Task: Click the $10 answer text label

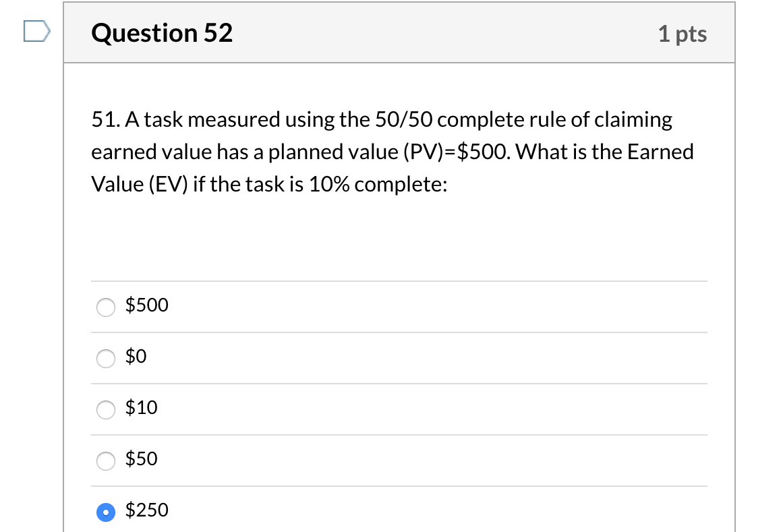Action: pos(141,408)
